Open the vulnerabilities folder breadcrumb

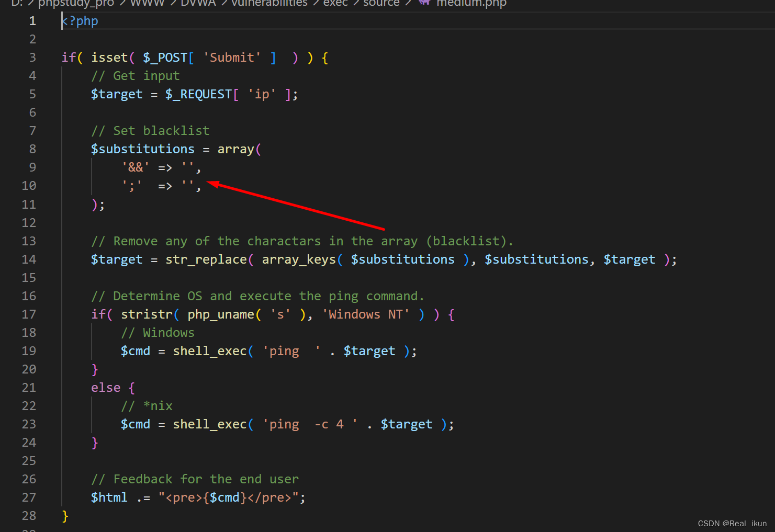click(x=269, y=3)
